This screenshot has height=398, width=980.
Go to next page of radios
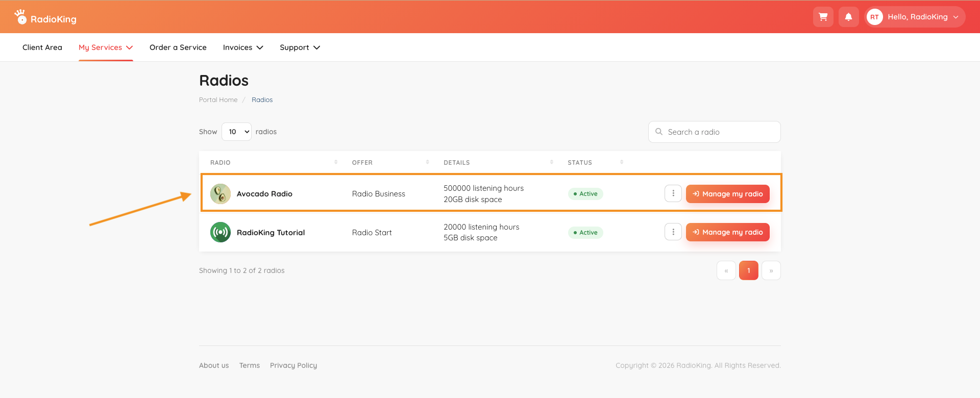coord(771,270)
